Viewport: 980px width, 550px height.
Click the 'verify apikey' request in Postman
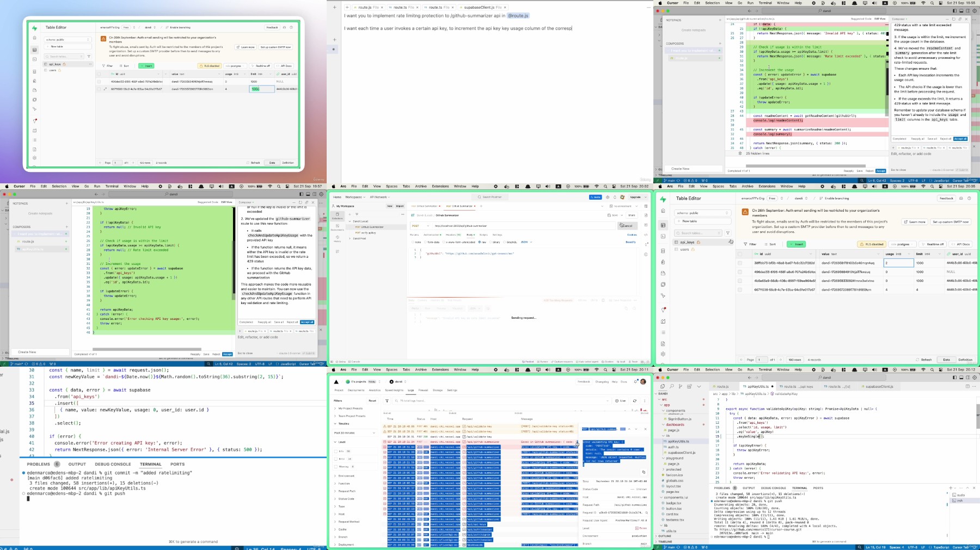tap(366, 233)
